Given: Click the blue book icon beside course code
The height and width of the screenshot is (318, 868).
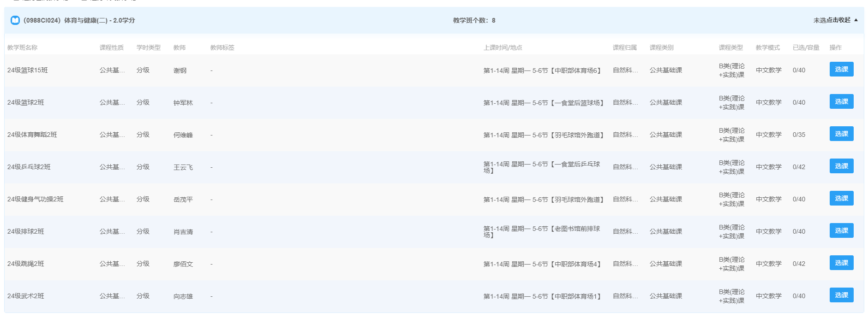Looking at the screenshot, I should click(x=15, y=20).
